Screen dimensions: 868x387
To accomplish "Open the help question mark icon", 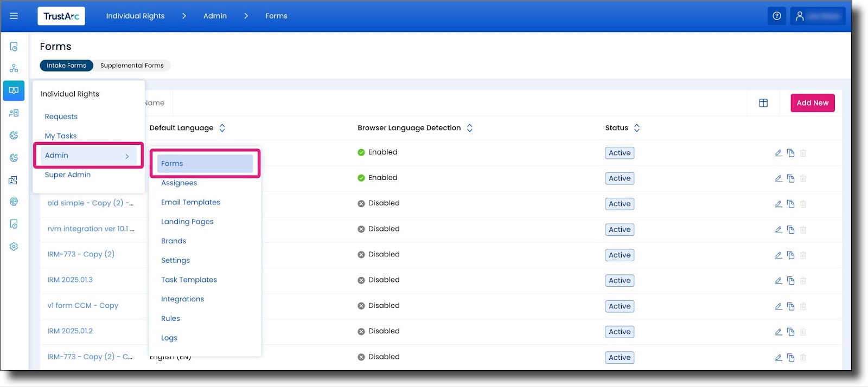I will point(777,16).
